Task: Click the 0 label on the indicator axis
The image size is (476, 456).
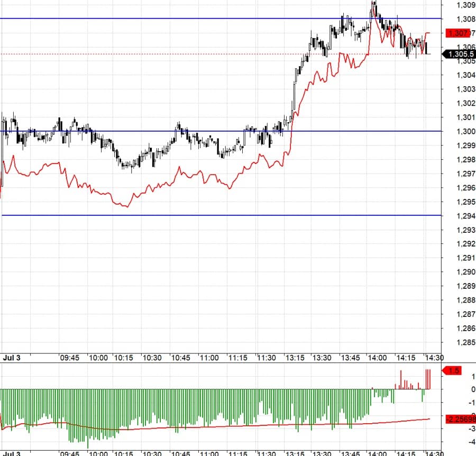Action: click(x=458, y=389)
